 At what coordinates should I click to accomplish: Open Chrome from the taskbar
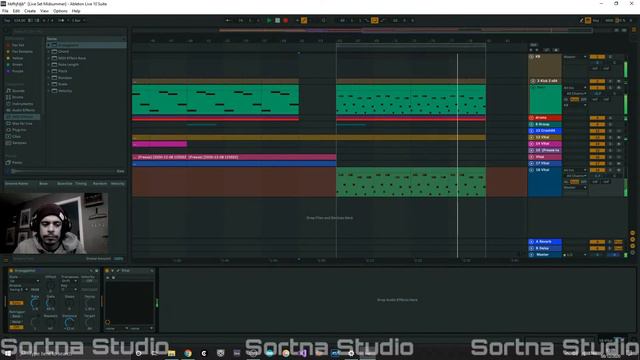pyautogui.click(x=188, y=353)
